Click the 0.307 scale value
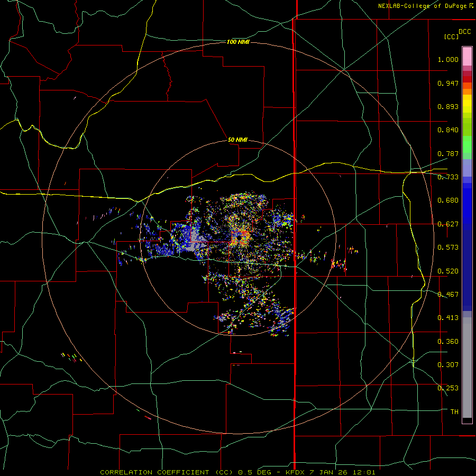Viewport: 476px width, 476px height. [x=448, y=365]
